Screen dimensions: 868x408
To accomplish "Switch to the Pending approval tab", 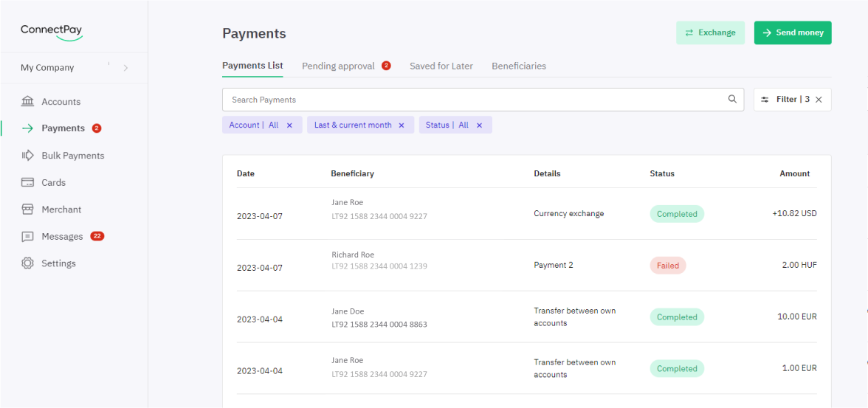I will coord(338,66).
